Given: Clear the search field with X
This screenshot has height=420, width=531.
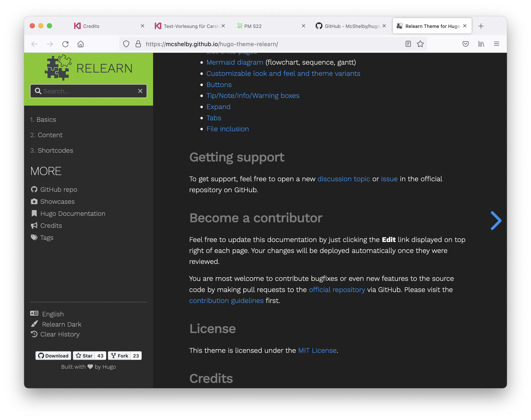Looking at the screenshot, I should (x=140, y=91).
